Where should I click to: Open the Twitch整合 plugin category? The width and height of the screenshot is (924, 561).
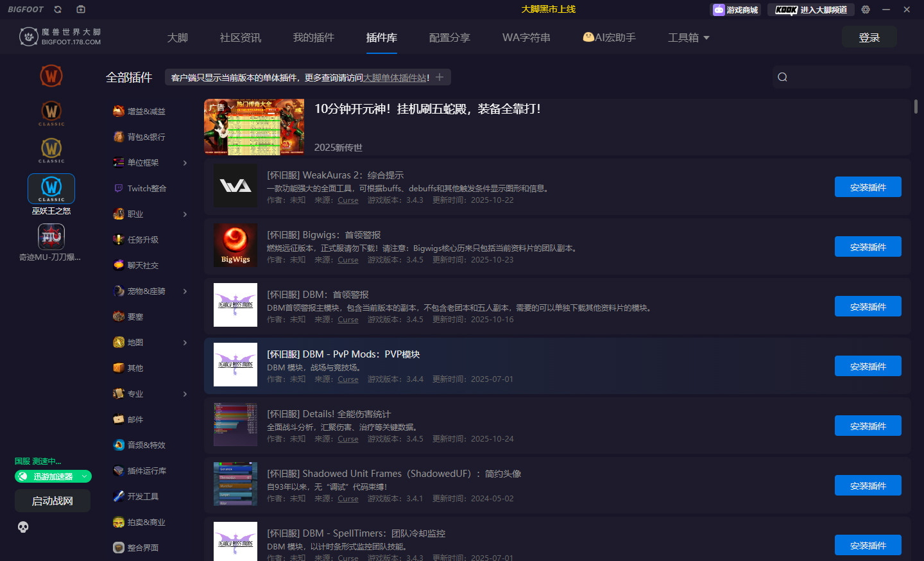pyautogui.click(x=140, y=188)
